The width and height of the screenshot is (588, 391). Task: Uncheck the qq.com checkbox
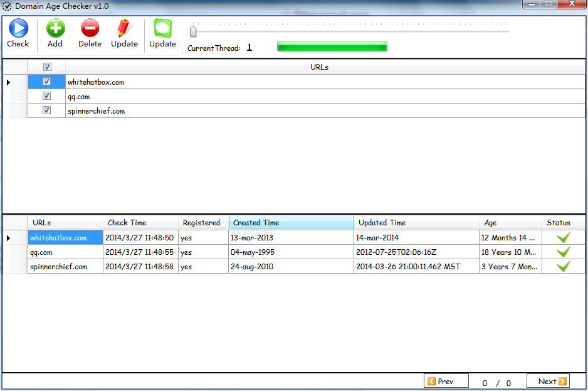[x=47, y=96]
